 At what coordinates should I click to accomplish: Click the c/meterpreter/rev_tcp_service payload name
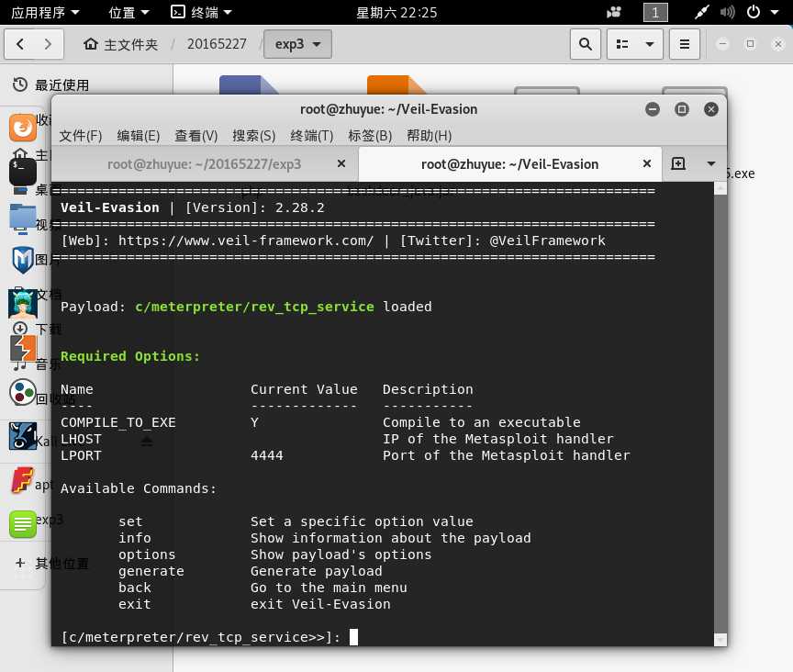point(254,307)
